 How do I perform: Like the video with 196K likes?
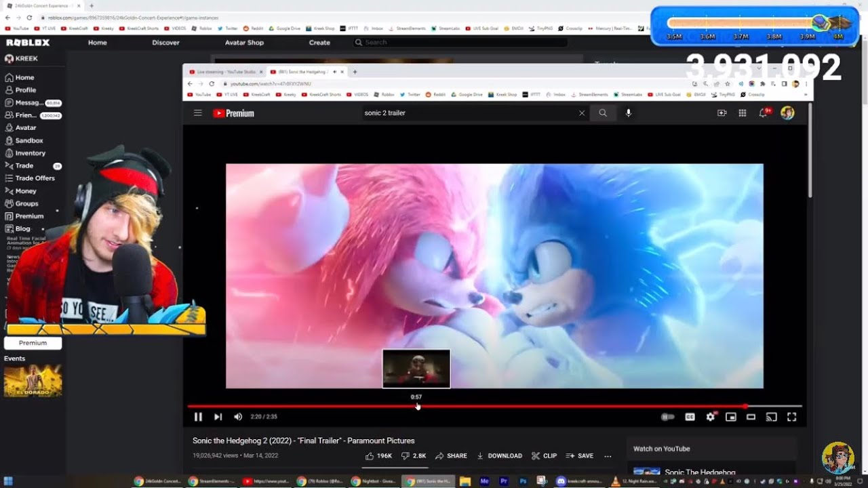pyautogui.click(x=378, y=456)
